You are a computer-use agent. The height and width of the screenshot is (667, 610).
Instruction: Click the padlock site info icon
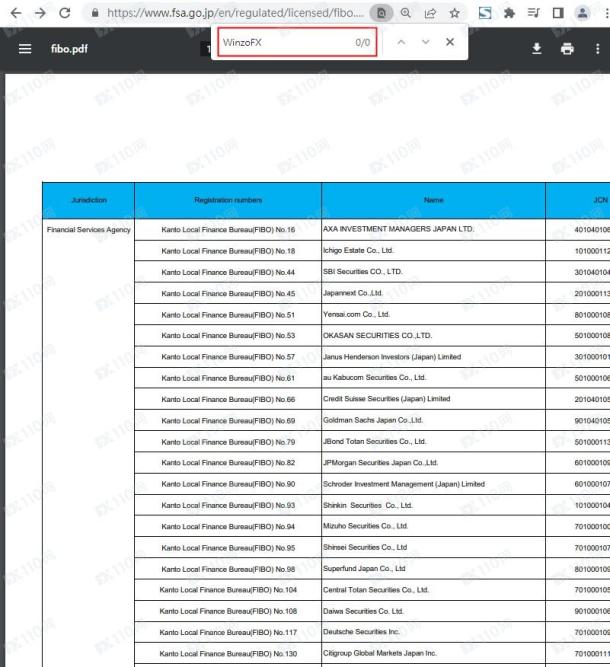coord(95,13)
